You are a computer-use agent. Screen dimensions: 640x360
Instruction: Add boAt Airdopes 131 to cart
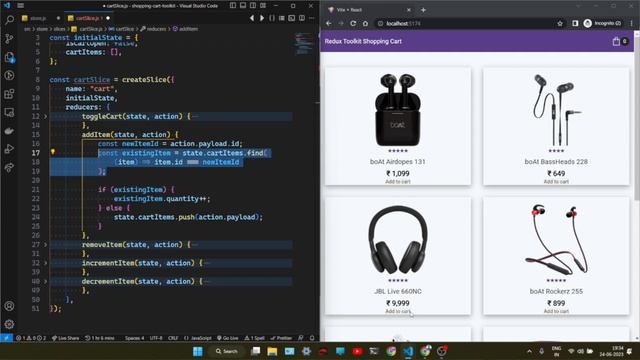pyautogui.click(x=398, y=182)
